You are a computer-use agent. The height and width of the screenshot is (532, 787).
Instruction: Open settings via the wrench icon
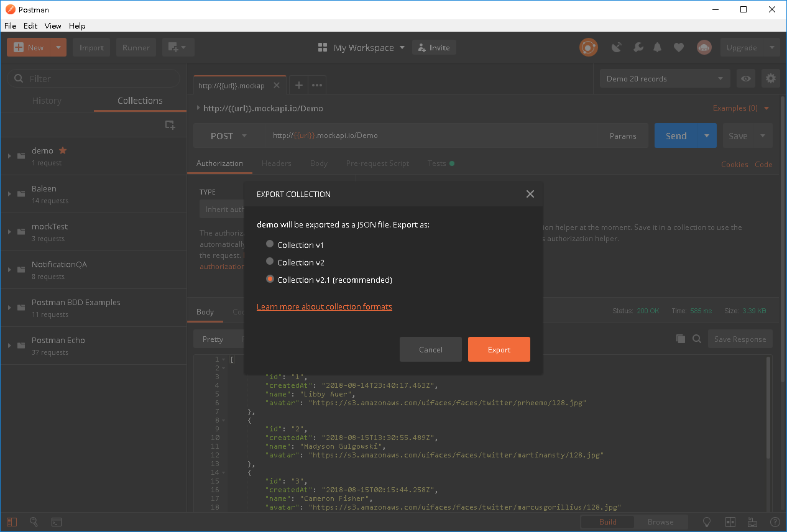(638, 47)
